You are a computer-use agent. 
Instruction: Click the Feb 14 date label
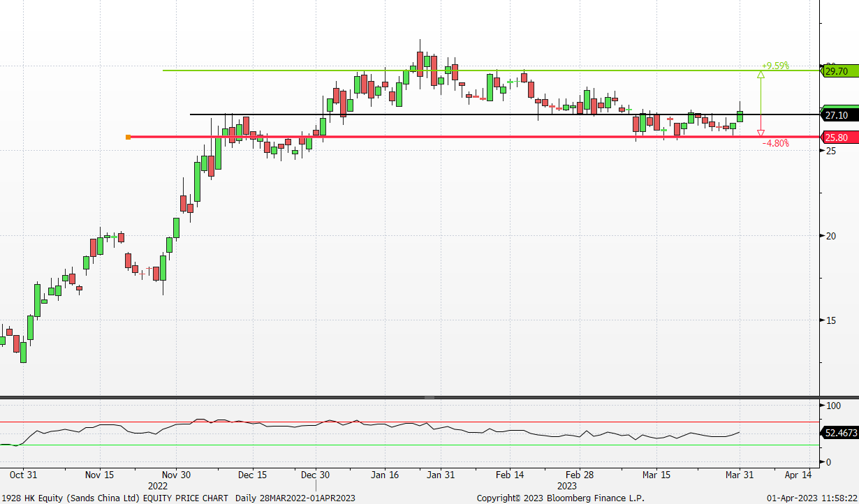(510, 475)
